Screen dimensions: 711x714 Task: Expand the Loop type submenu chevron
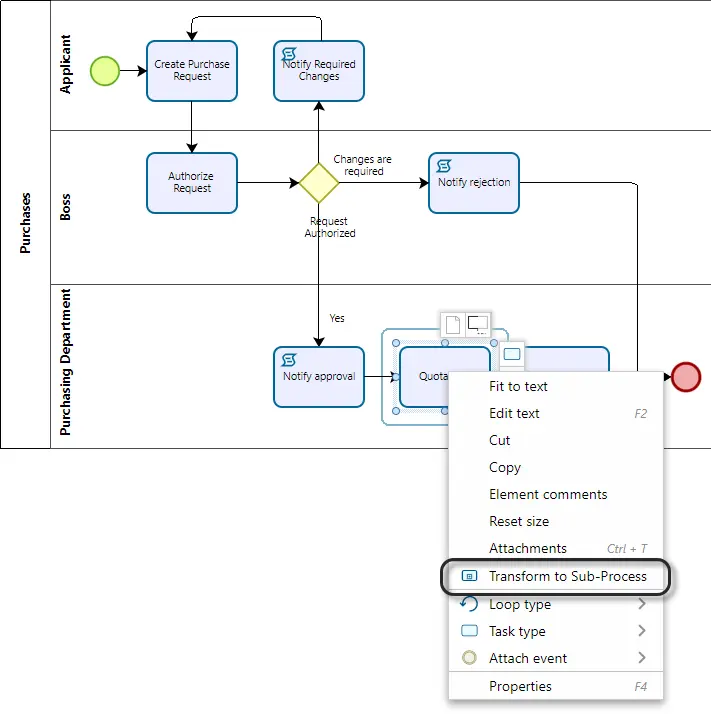point(642,604)
